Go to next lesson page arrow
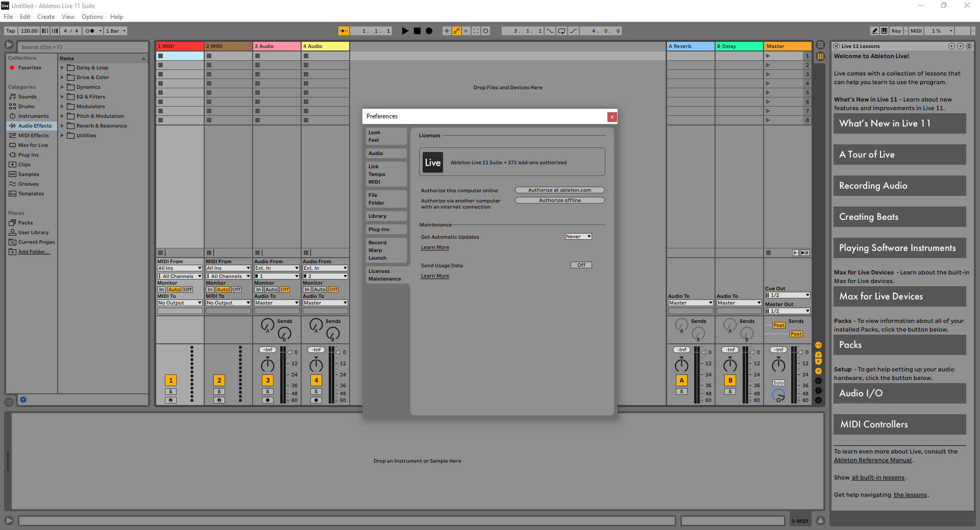The image size is (980, 530). (x=960, y=46)
